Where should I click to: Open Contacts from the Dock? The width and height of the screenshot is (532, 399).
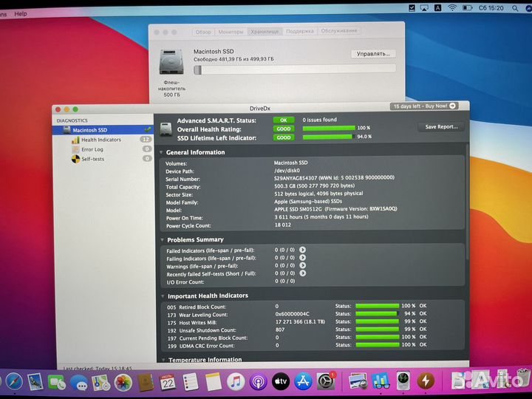tap(146, 383)
